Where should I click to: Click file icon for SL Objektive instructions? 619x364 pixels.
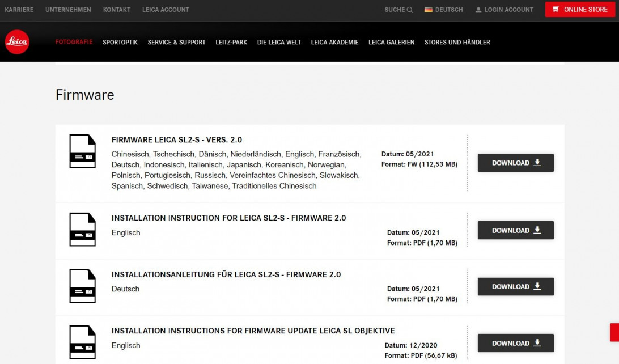tap(82, 342)
